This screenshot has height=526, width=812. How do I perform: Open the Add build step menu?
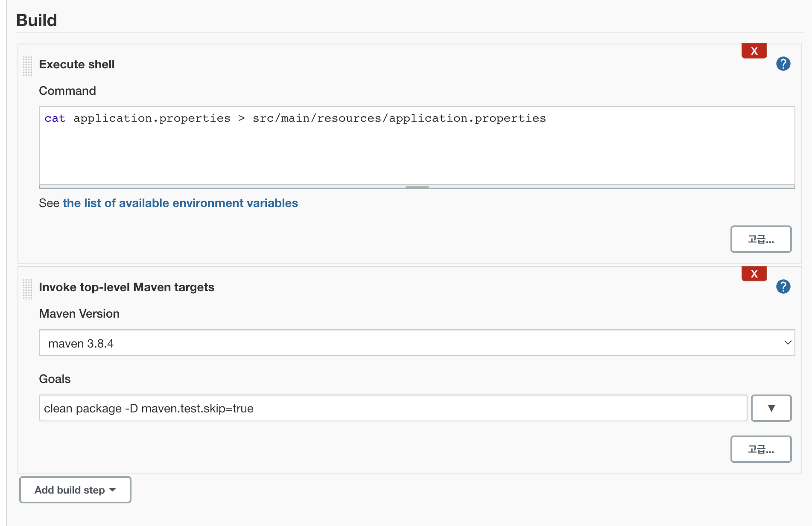75,490
